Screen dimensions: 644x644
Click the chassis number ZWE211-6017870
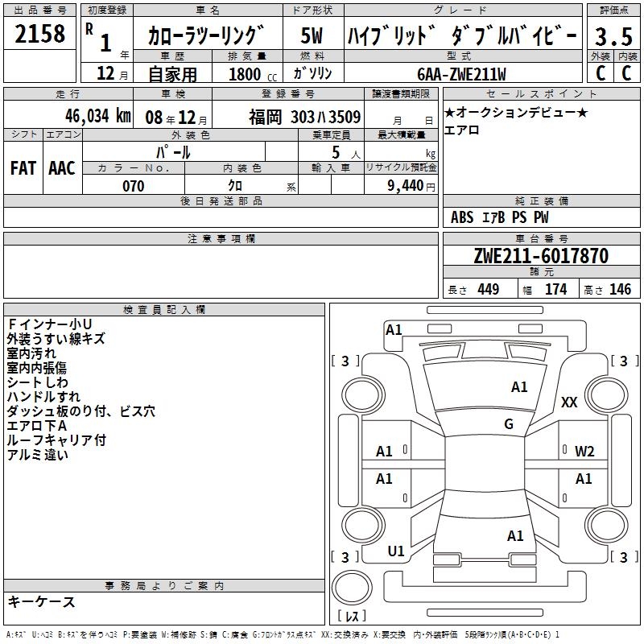point(541,256)
